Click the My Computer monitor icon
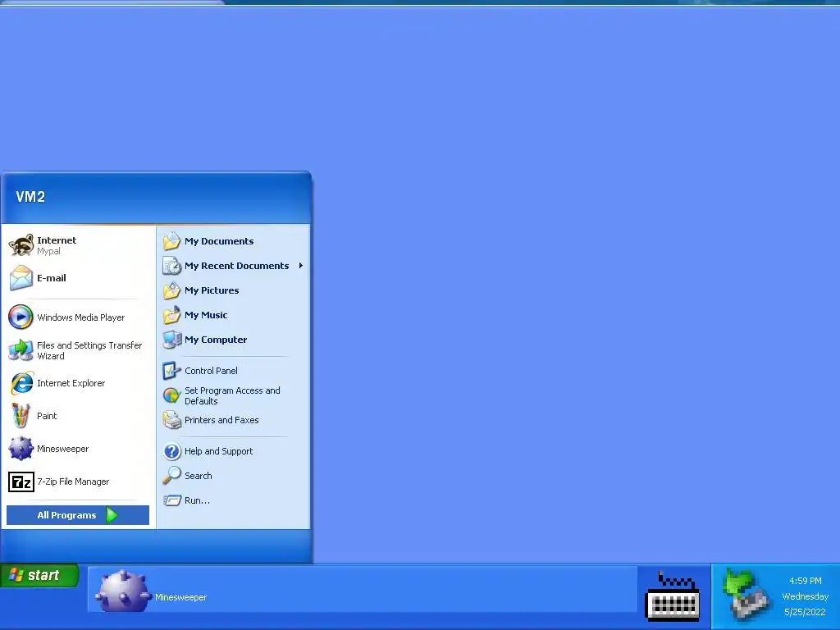840x630 pixels. pos(172,340)
